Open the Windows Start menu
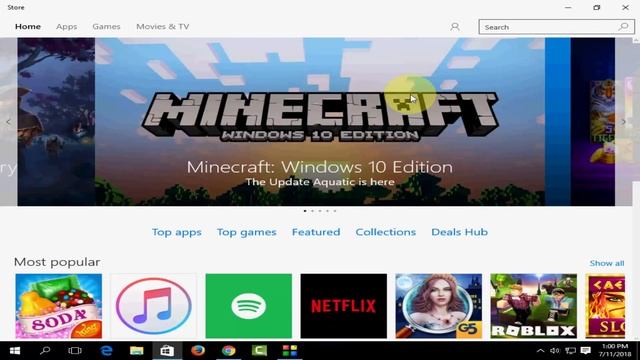This screenshot has height=360, width=640. point(15,351)
